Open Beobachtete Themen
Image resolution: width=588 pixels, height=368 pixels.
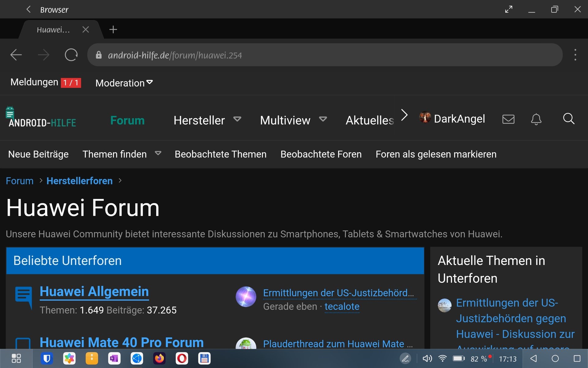coord(221,154)
